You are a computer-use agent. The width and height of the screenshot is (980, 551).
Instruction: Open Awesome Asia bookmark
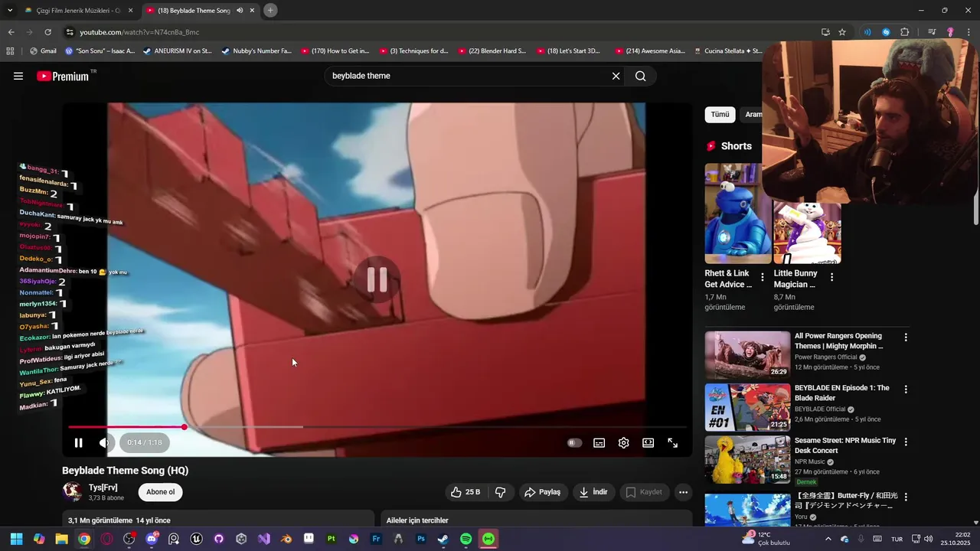pos(650,51)
